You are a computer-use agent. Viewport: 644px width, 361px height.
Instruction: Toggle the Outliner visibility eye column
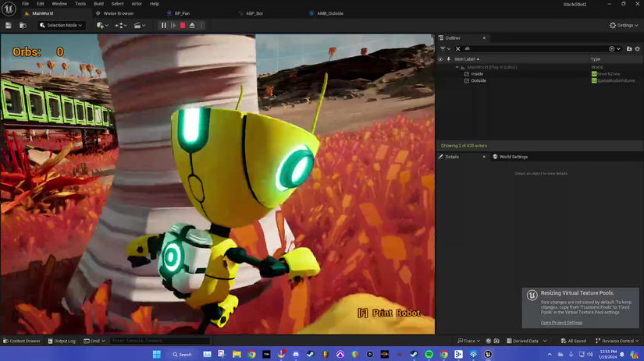(x=440, y=59)
